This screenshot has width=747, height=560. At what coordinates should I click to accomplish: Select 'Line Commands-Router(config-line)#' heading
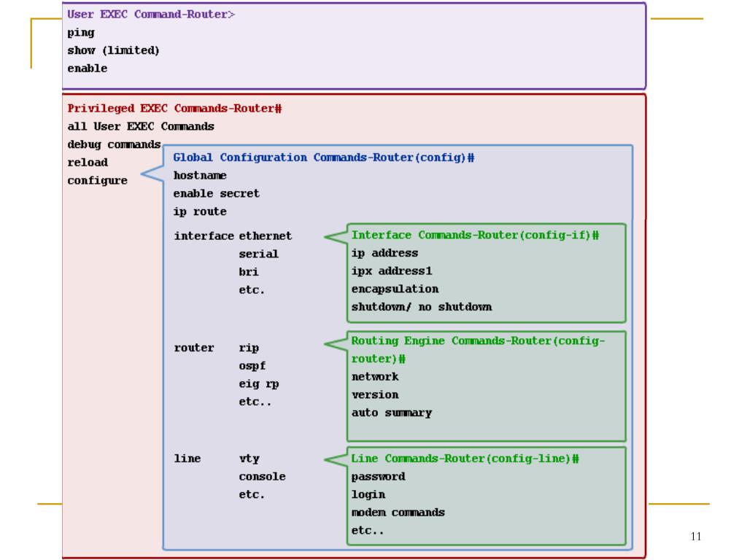coord(465,459)
